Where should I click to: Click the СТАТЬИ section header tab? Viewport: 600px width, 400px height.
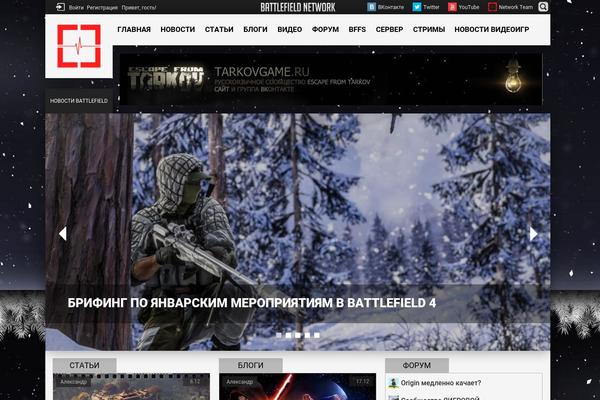pos(85,365)
